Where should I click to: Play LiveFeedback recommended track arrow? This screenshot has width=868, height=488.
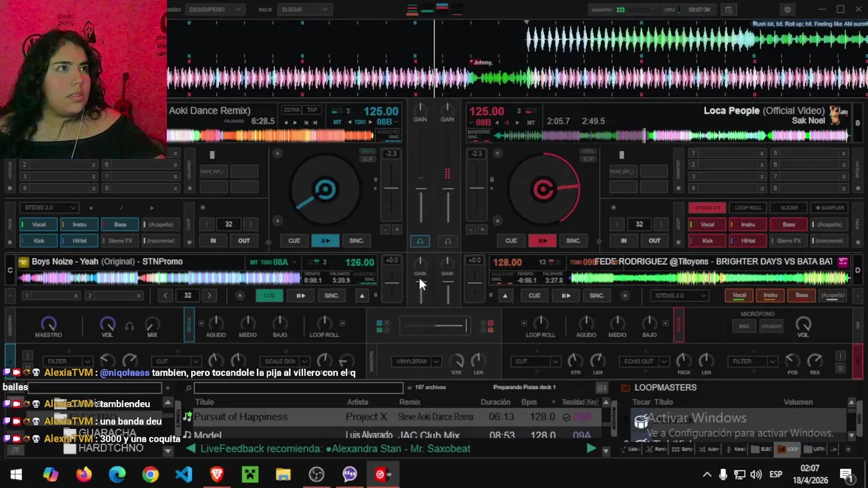tap(591, 449)
